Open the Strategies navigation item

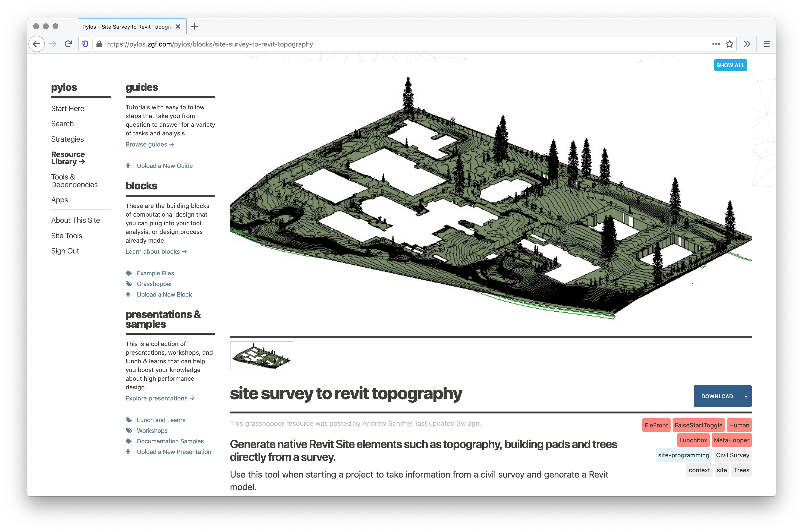click(x=67, y=139)
